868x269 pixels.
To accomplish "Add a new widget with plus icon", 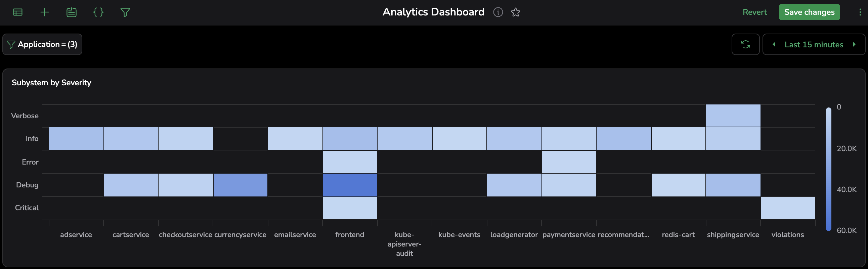I will tap(44, 12).
